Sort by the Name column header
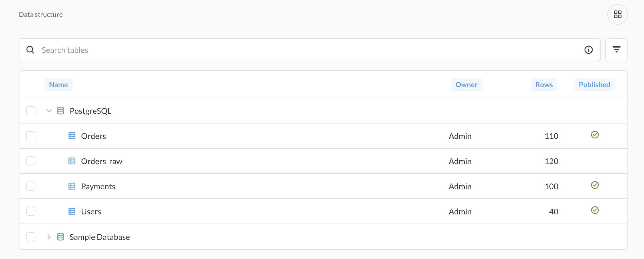 pyautogui.click(x=58, y=85)
